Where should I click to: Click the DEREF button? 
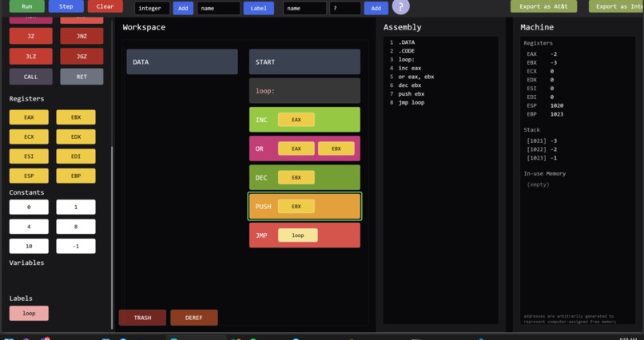(x=194, y=318)
